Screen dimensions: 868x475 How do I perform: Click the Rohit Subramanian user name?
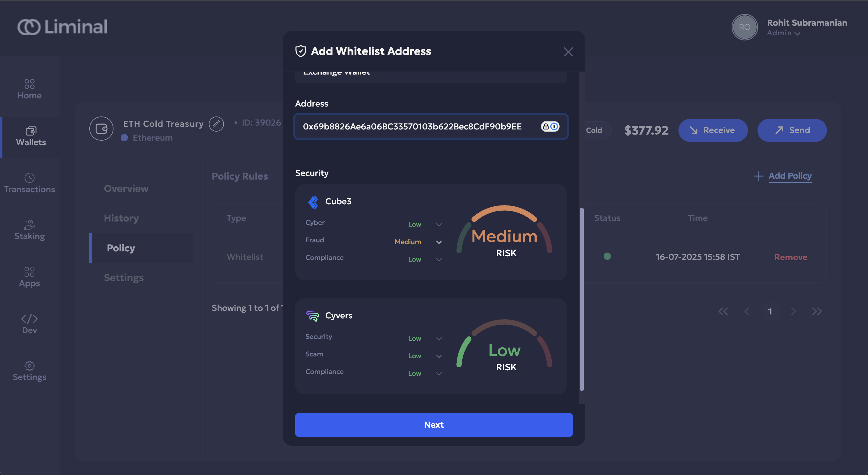[807, 23]
